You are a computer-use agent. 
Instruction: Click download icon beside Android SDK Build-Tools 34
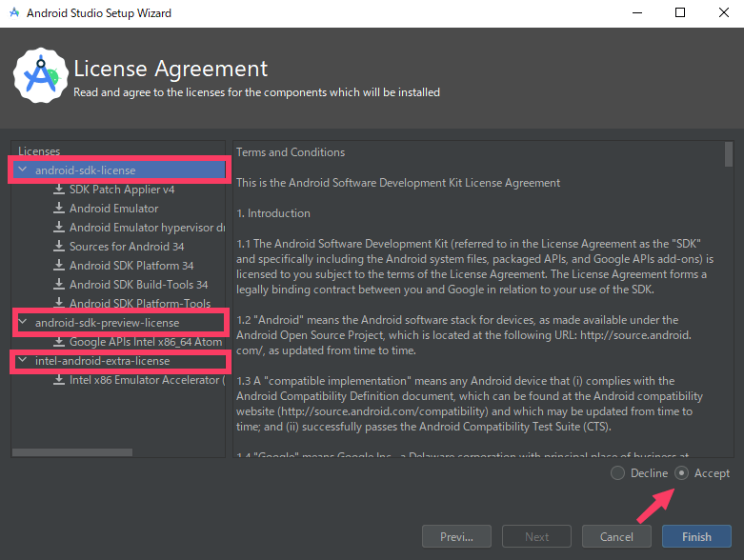point(59,284)
